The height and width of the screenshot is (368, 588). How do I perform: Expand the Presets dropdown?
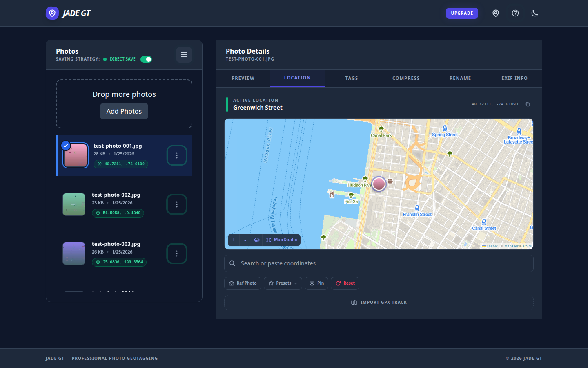point(283,283)
